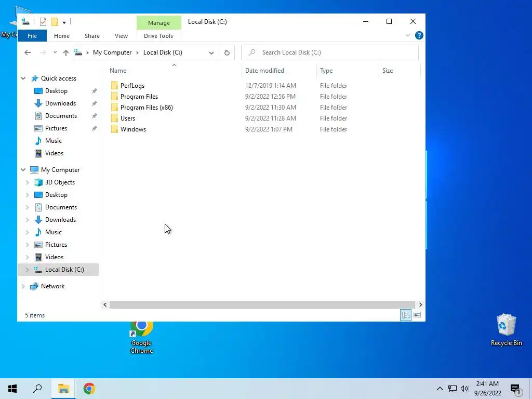Open Quick access in the navigation pane

point(59,78)
